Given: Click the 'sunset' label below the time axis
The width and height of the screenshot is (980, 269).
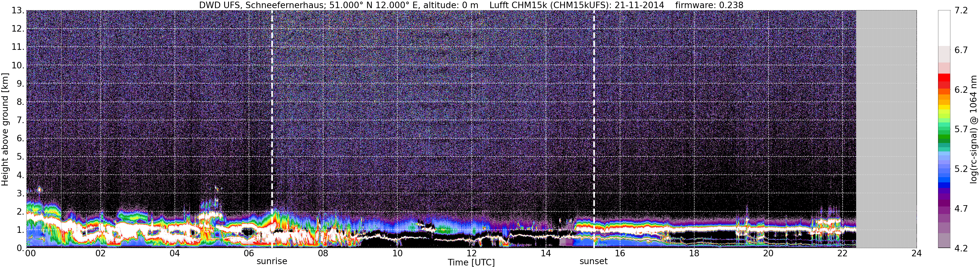Looking at the screenshot, I should pos(594,262).
